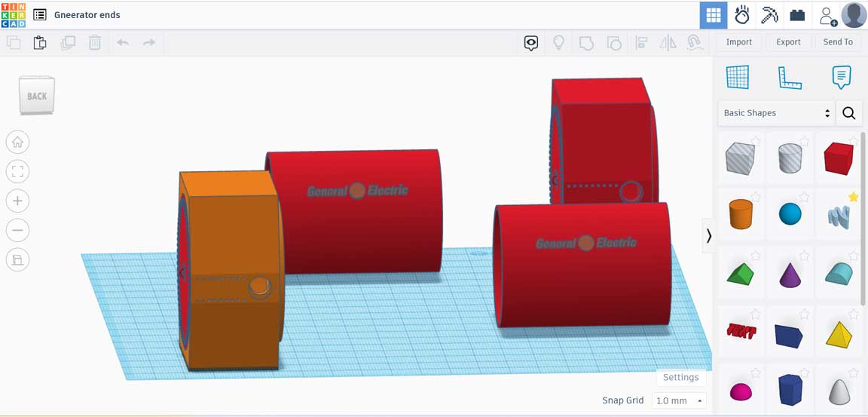Open the Snap Grid 1.0 mm dropdown
This screenshot has height=417, width=868.
pos(679,400)
